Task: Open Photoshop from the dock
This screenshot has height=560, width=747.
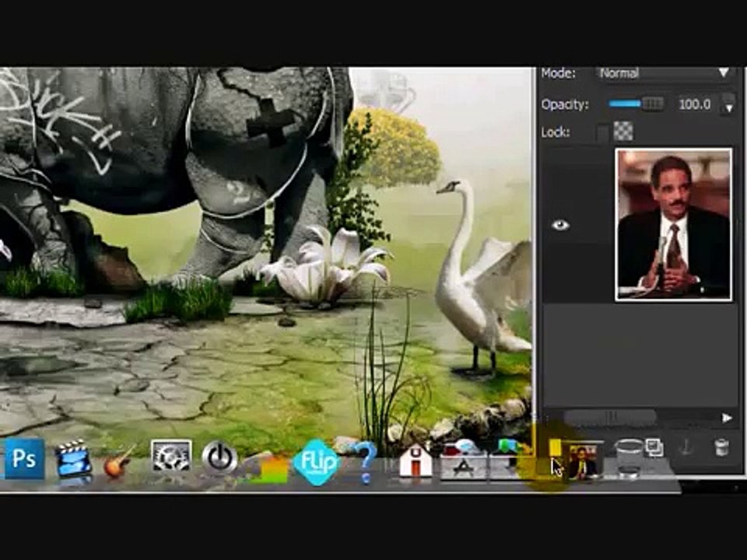Action: 24,459
